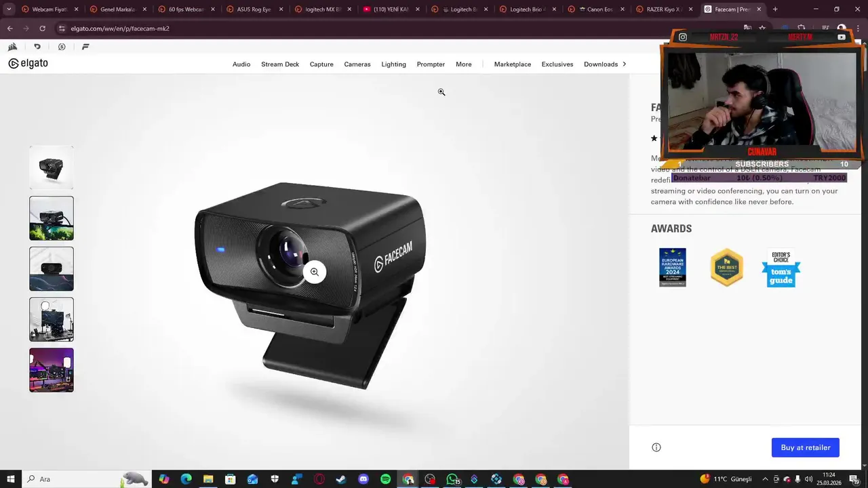Close the Facecam tab
Image resolution: width=868 pixels, height=488 pixels.
click(x=759, y=9)
